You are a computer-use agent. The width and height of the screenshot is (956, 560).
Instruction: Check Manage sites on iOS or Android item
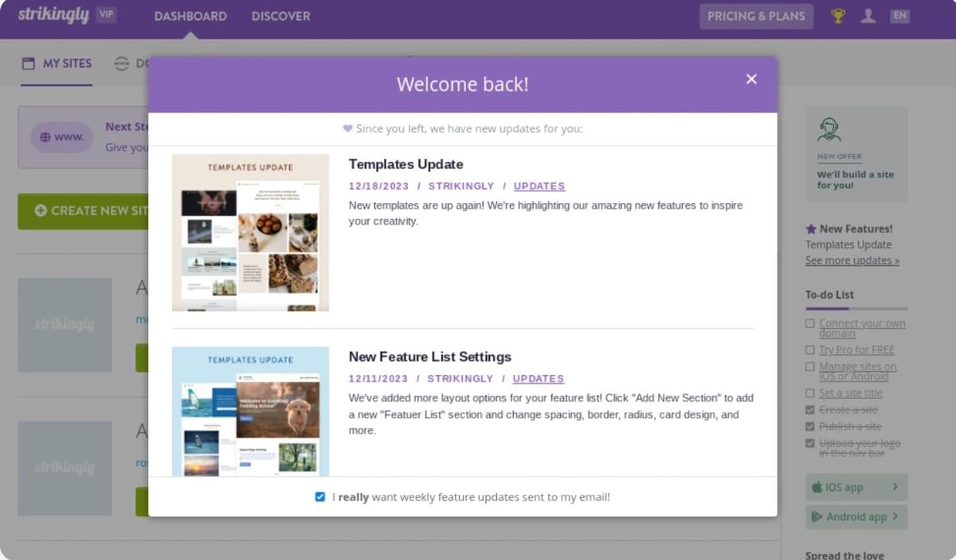coord(810,366)
